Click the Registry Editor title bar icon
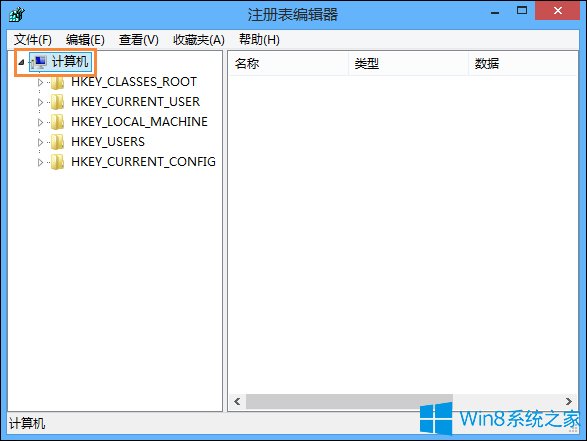Screen dimensions: 587x441 click(x=16, y=15)
